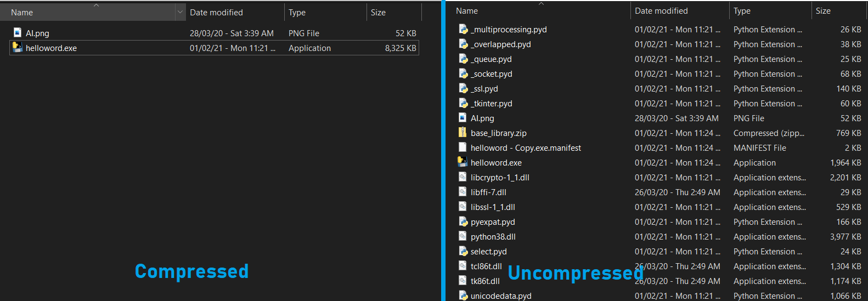This screenshot has height=301, width=868.
Task: Click the 2,201 KB size value
Action: [x=846, y=178]
